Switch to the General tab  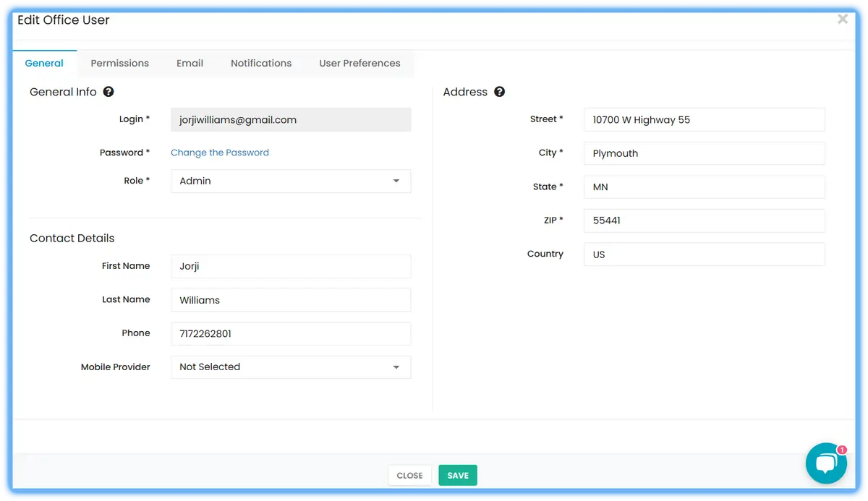(44, 64)
